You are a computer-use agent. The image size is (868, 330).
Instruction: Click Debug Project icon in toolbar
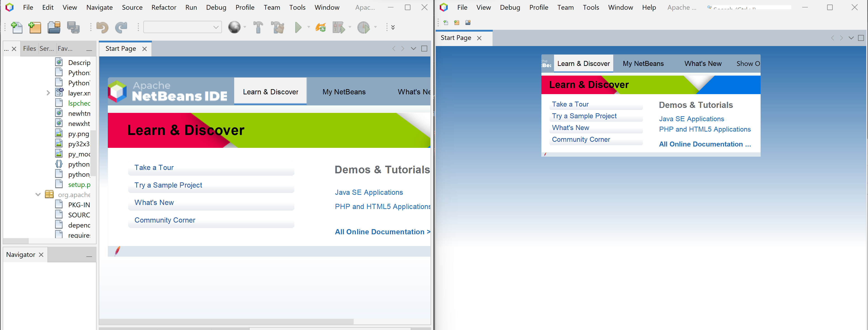(x=339, y=27)
